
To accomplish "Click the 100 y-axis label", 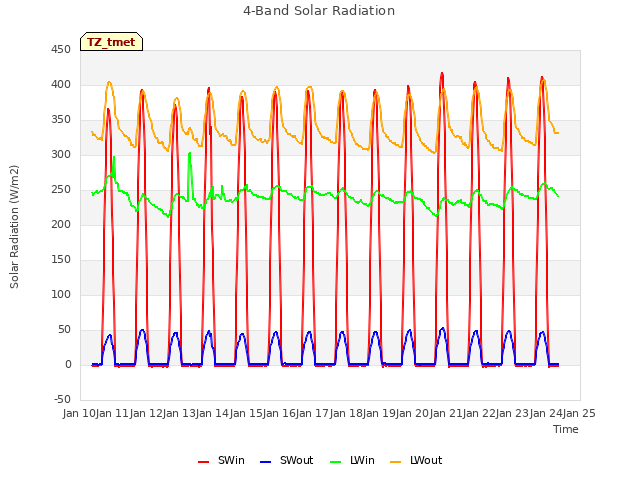I will pos(61,295).
